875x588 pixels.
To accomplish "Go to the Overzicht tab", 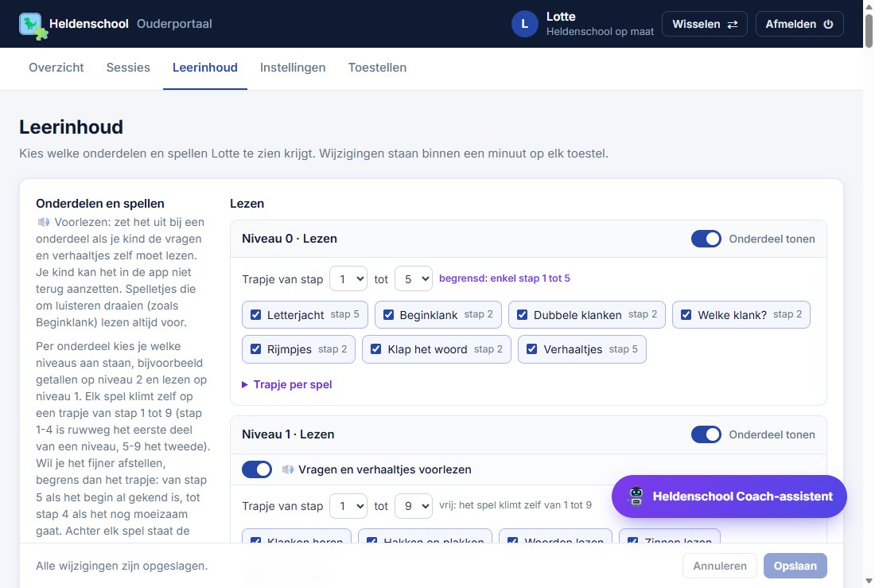I will (x=56, y=68).
